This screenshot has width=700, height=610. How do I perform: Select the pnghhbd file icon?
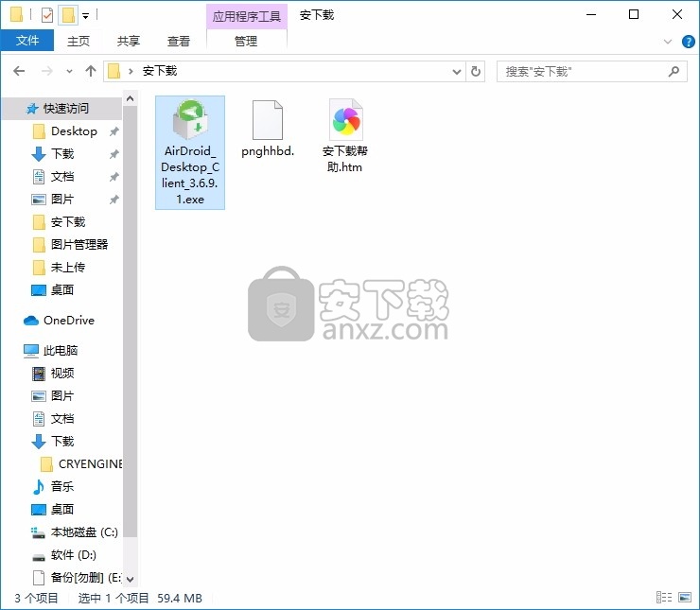click(x=268, y=121)
